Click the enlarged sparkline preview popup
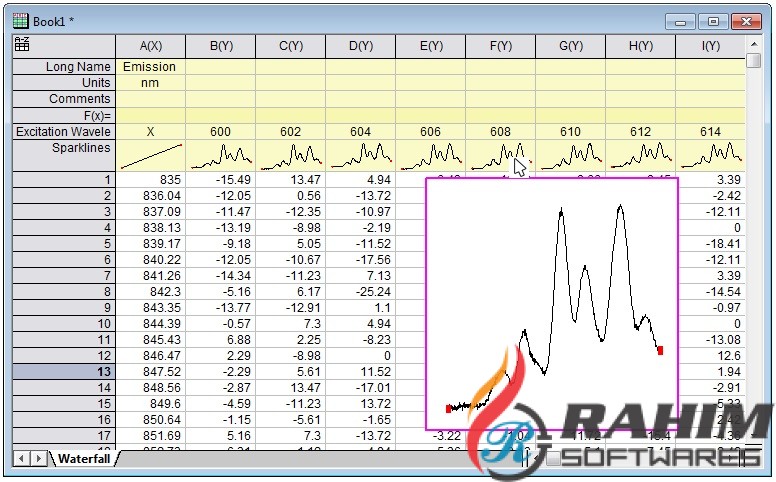The width and height of the screenshot is (776, 482). pyautogui.click(x=552, y=303)
